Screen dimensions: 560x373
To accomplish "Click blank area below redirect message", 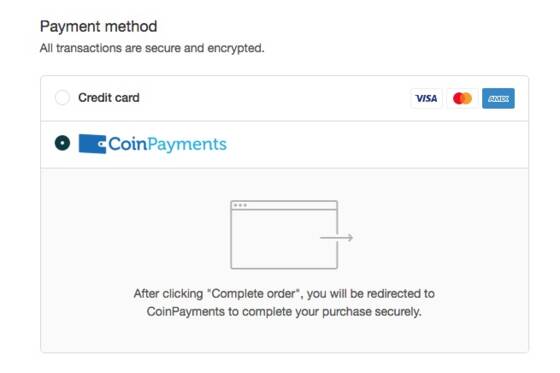I will (x=284, y=336).
